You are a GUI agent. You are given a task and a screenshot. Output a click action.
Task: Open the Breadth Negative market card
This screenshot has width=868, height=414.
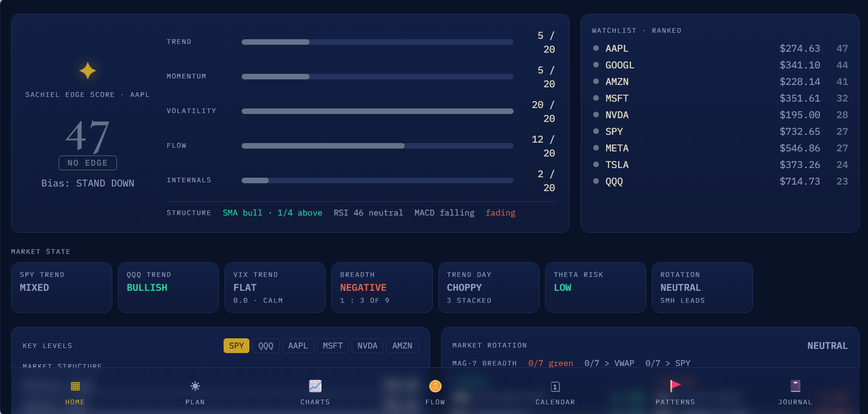(x=382, y=288)
